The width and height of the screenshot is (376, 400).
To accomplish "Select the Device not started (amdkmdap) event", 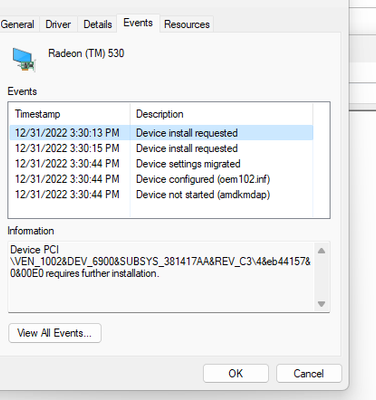I will click(x=161, y=194).
